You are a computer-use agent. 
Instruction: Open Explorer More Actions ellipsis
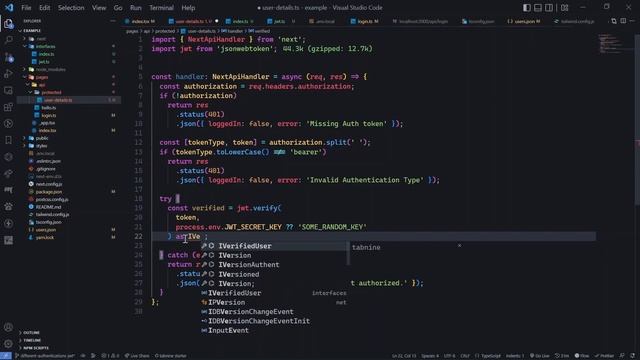(x=113, y=21)
